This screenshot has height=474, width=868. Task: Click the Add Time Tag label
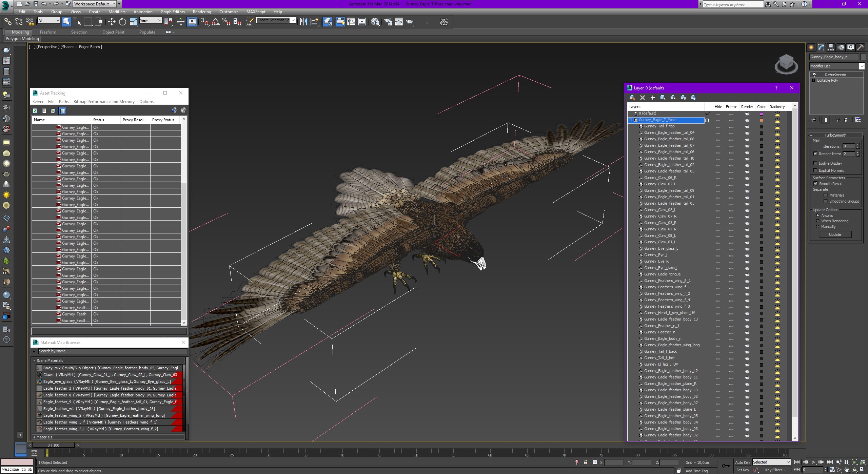point(696,471)
